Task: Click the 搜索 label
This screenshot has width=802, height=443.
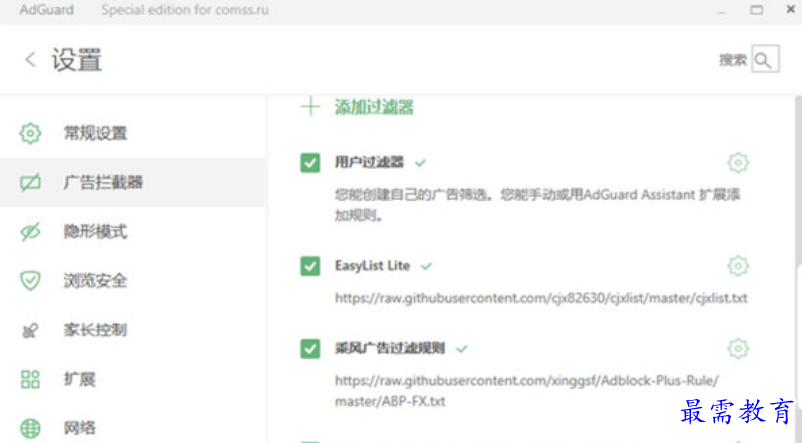Action: click(x=732, y=60)
